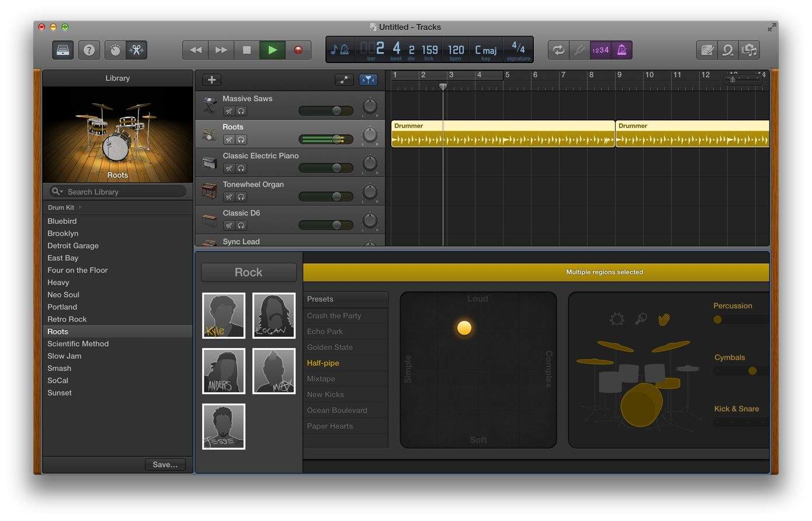The height and width of the screenshot is (521, 812).
Task: Open the Note Pad icon
Action: coord(707,50)
